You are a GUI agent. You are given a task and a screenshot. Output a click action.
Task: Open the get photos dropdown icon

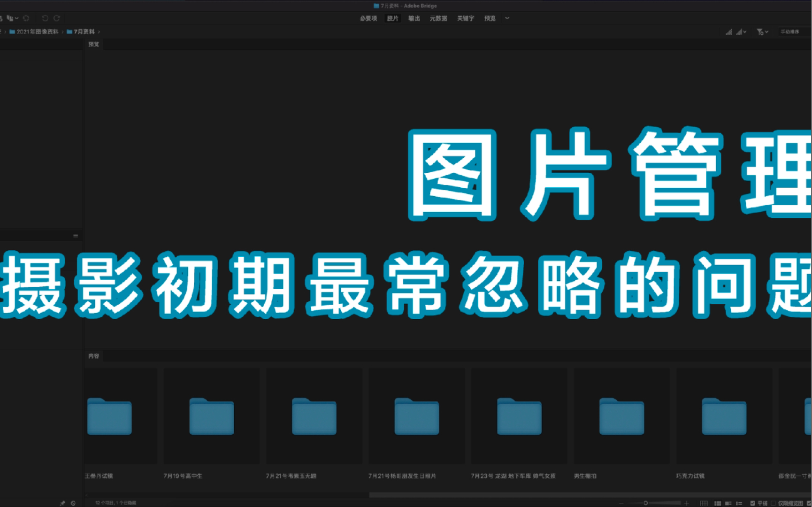[x=12, y=18]
